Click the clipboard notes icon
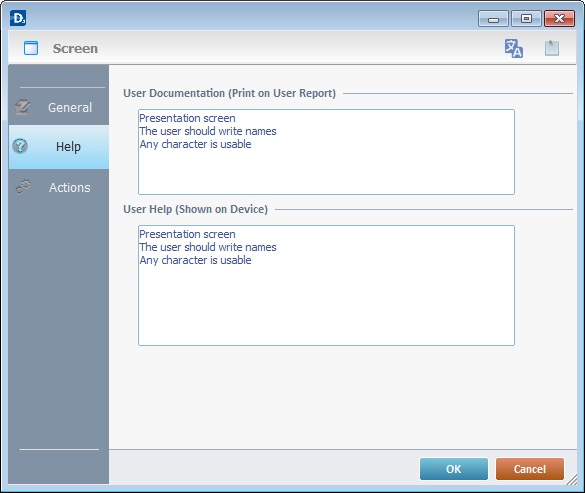585x493 pixels. point(552,48)
